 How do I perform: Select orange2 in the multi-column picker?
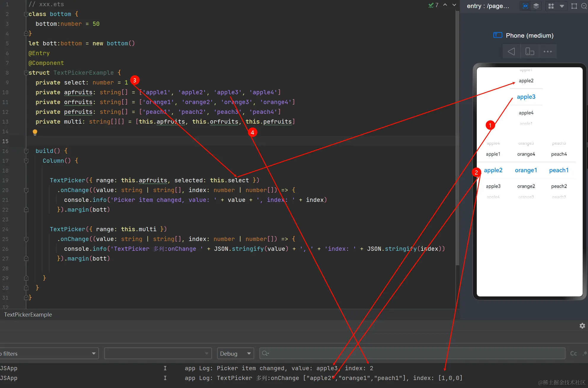(x=526, y=186)
